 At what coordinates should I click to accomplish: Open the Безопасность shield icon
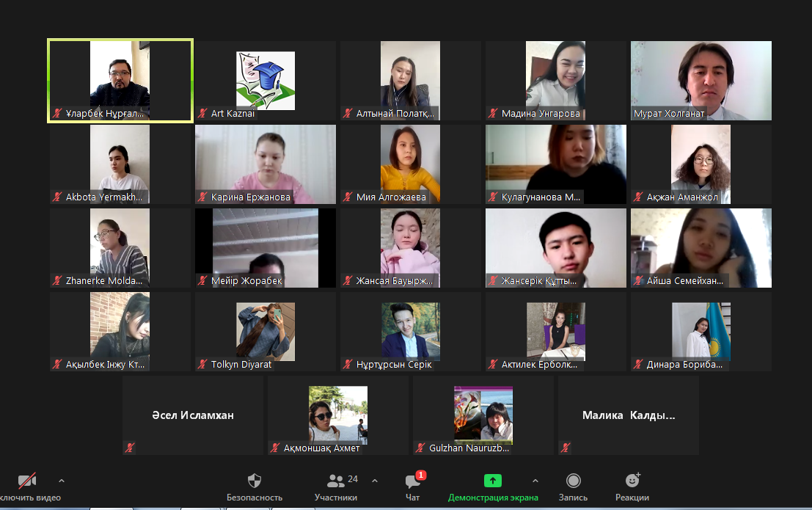pos(255,481)
